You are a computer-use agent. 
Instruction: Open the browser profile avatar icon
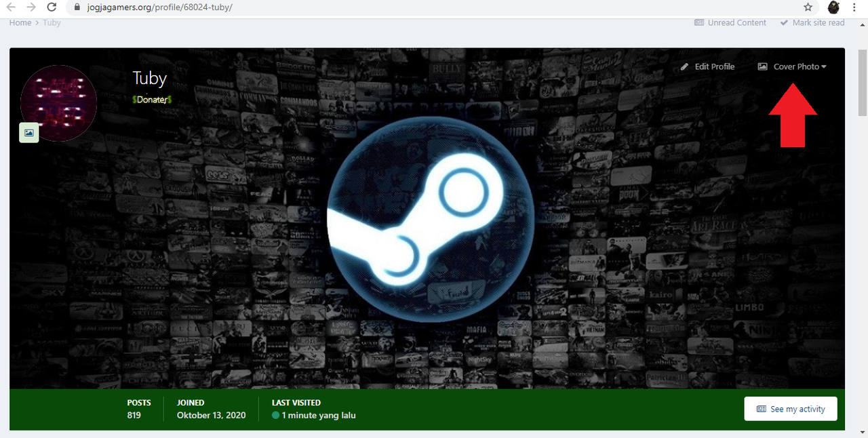coord(833,7)
